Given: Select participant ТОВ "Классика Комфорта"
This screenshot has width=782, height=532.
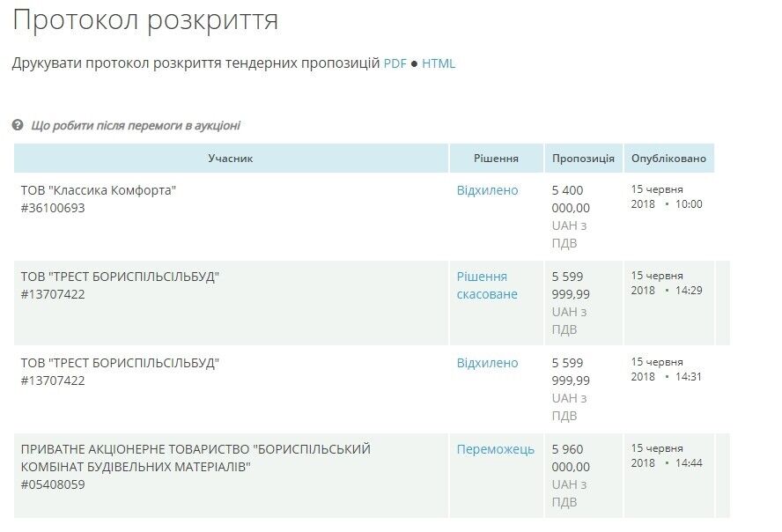Looking at the screenshot, I should click(99, 190).
